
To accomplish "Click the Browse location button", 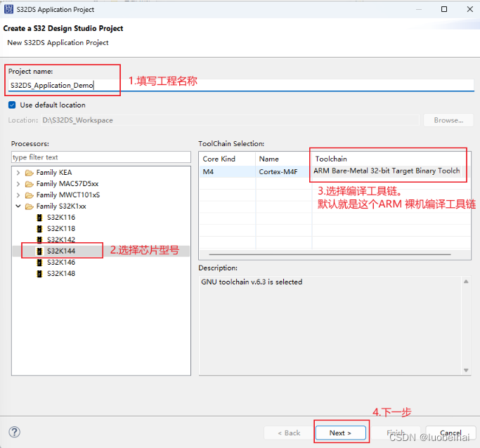I will pos(448,120).
